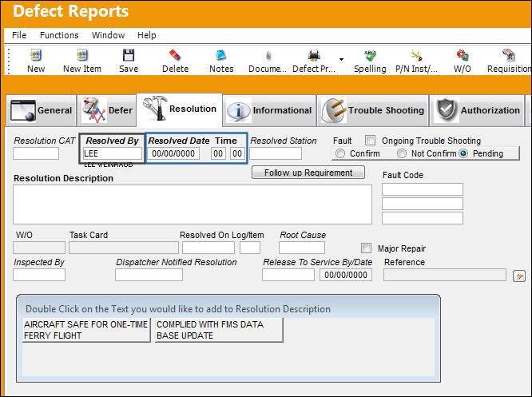Click the first Fault Code field
The width and height of the screenshot is (532, 397).
pyautogui.click(x=423, y=189)
